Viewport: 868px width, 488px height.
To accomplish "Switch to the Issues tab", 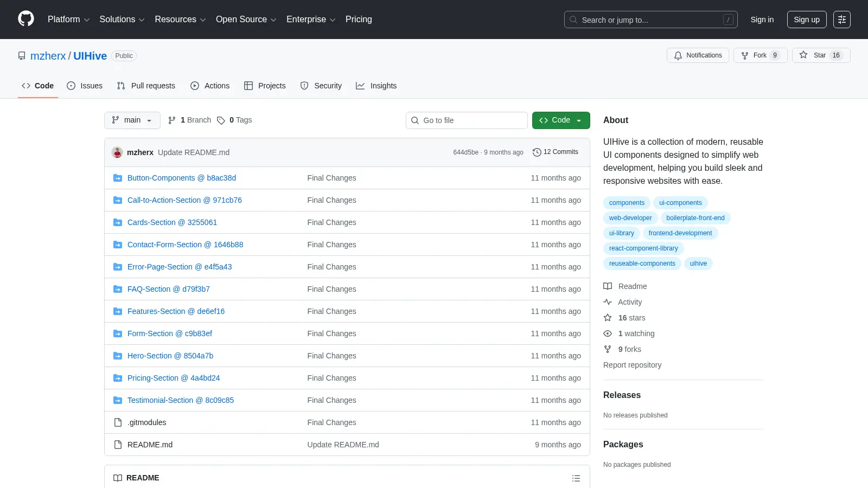I will coord(85,86).
